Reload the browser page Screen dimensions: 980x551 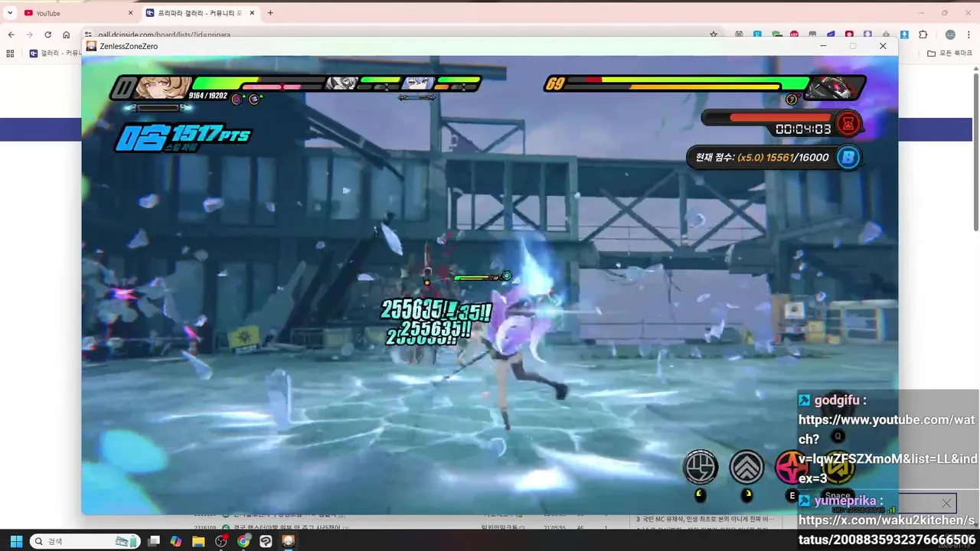point(48,34)
